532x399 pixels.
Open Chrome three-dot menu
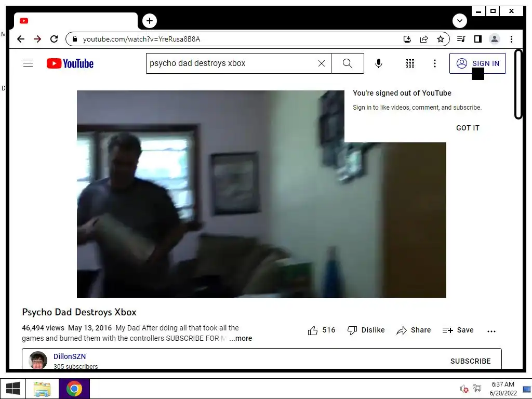click(511, 39)
